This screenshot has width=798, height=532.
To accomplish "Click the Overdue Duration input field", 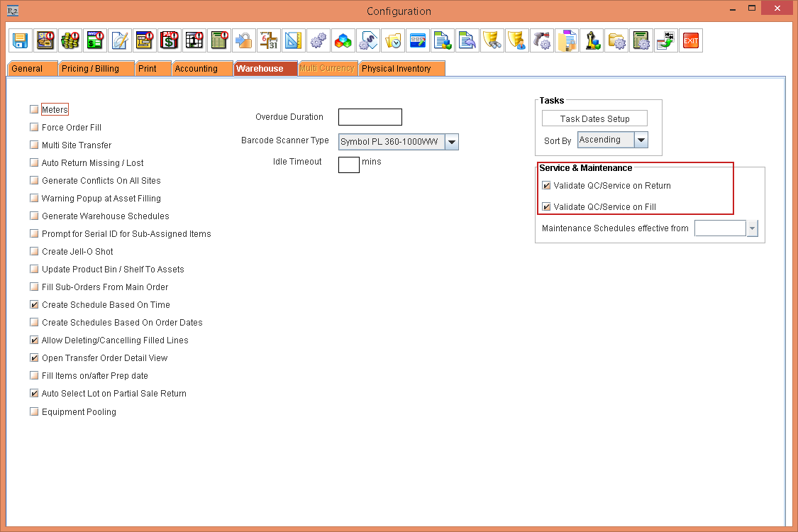I will (370, 117).
